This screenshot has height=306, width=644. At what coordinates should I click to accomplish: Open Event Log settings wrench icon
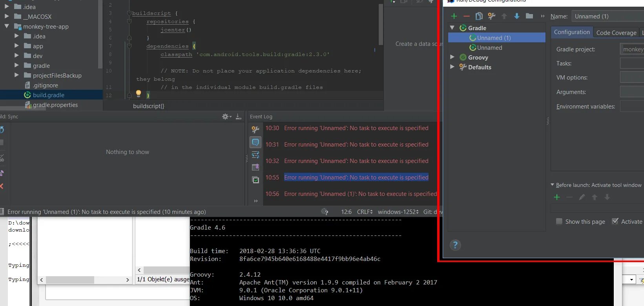[x=255, y=129]
